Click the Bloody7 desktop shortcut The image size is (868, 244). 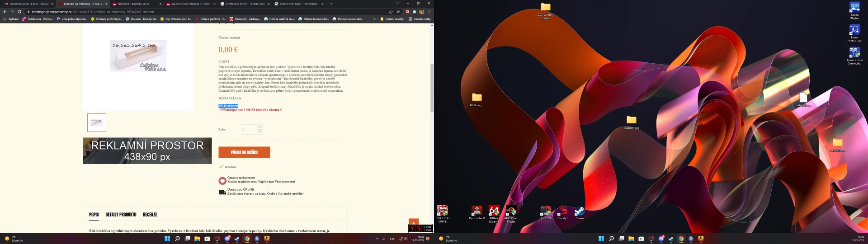point(562,211)
